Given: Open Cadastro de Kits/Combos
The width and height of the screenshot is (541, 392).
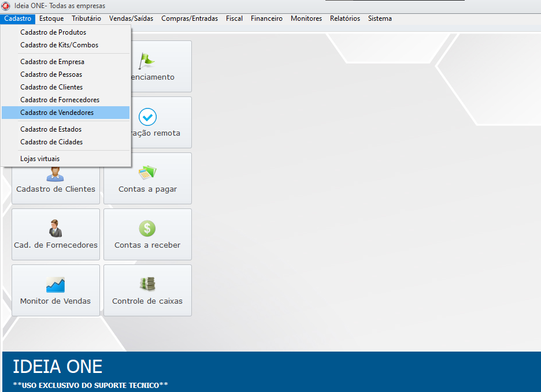Looking at the screenshot, I should click(x=59, y=45).
